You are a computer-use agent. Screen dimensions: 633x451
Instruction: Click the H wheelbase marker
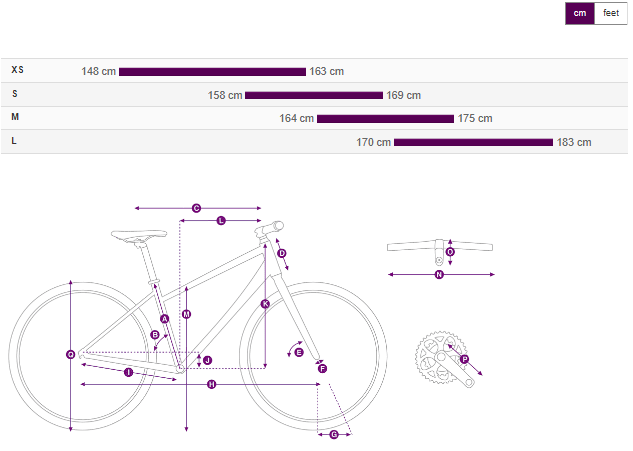point(211,384)
